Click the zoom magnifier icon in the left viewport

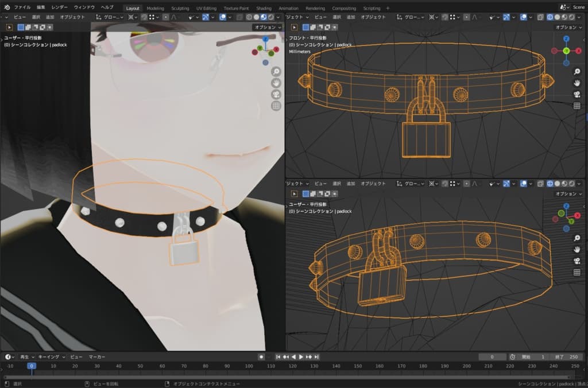[276, 71]
